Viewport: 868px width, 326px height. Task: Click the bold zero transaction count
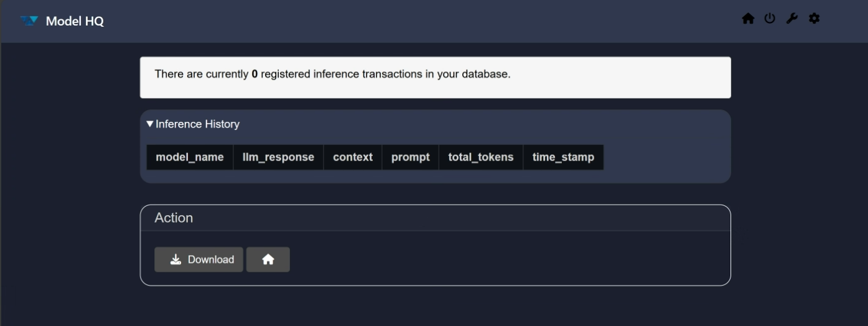[x=254, y=74]
